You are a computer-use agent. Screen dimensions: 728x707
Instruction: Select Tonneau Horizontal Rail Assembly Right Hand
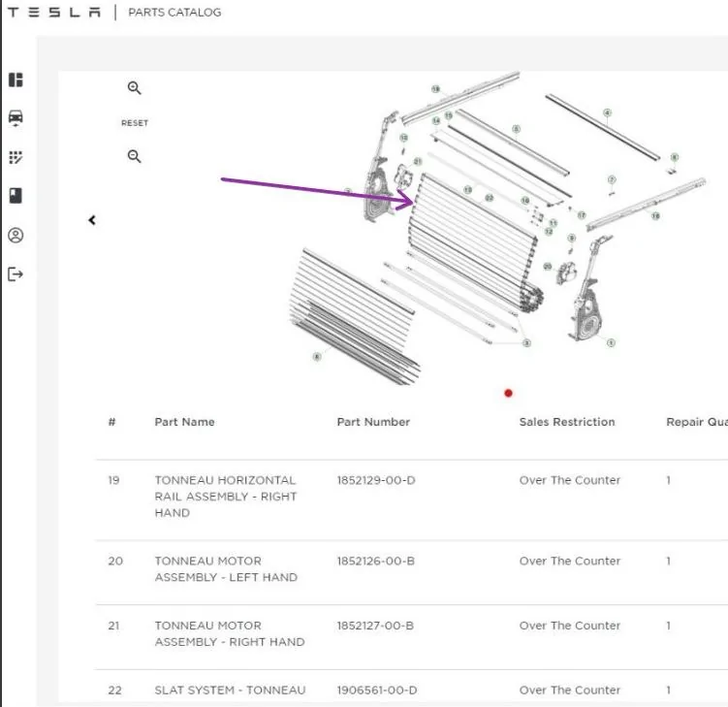(x=226, y=497)
